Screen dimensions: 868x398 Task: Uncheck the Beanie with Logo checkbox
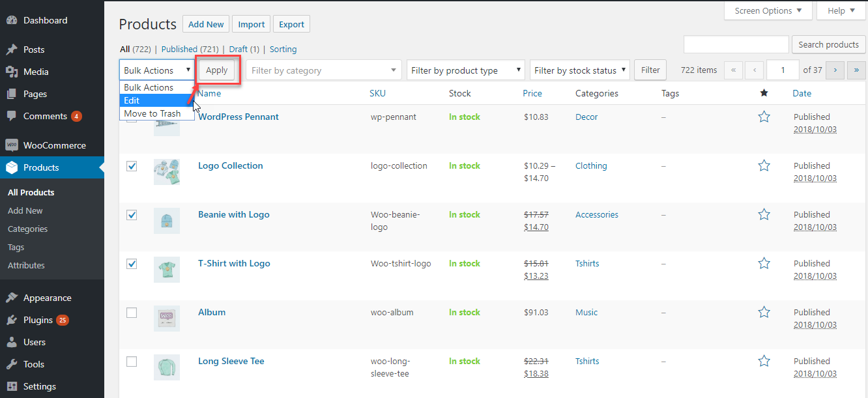point(132,215)
